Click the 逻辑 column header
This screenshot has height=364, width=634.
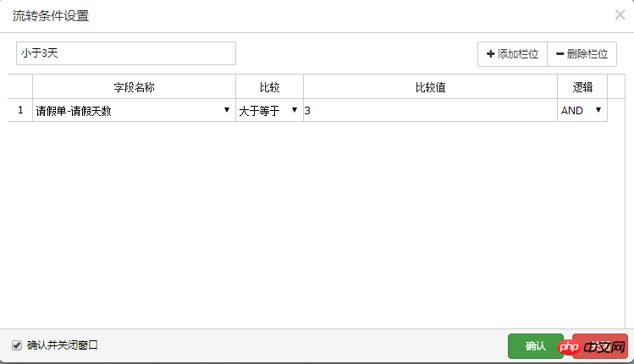pos(582,87)
